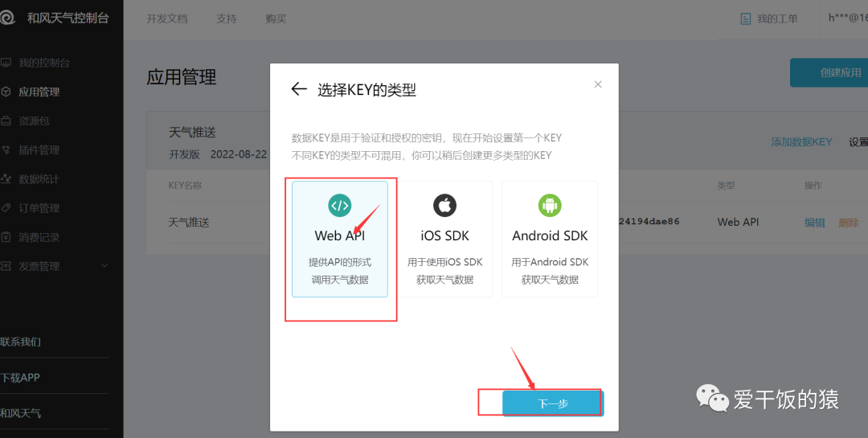
Task: Click the 选择KEY的类型 dialog title
Action: (x=366, y=90)
